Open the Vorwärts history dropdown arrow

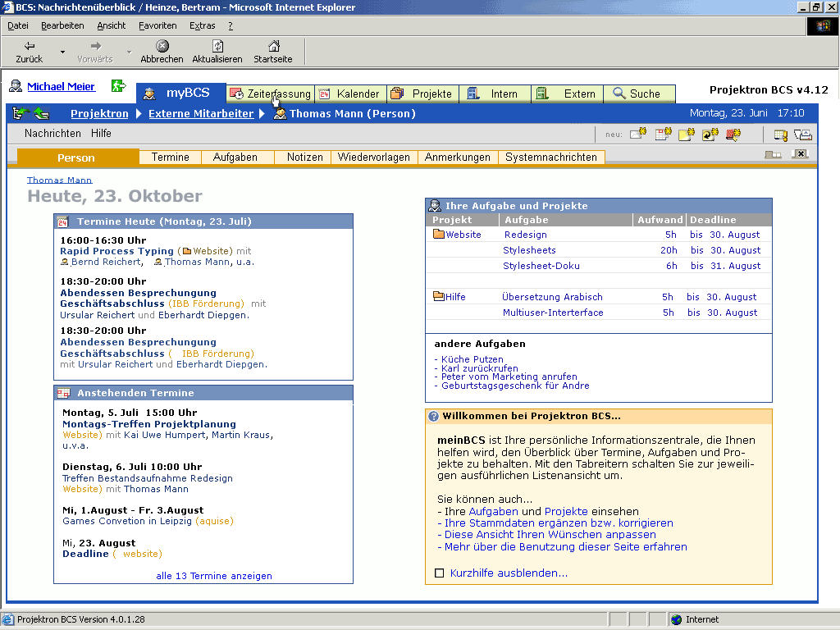coord(129,52)
